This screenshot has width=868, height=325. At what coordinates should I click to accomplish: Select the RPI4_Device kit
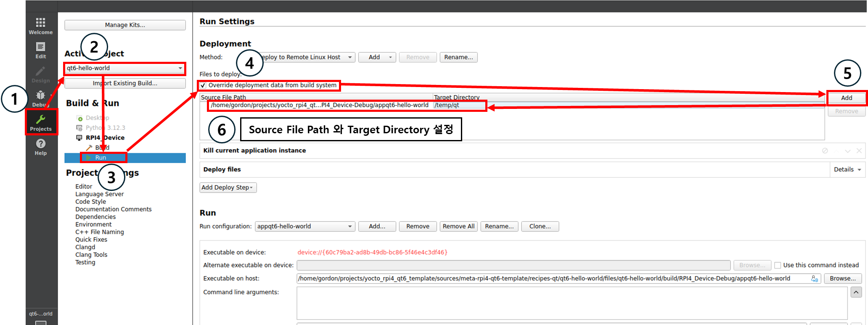click(x=105, y=137)
